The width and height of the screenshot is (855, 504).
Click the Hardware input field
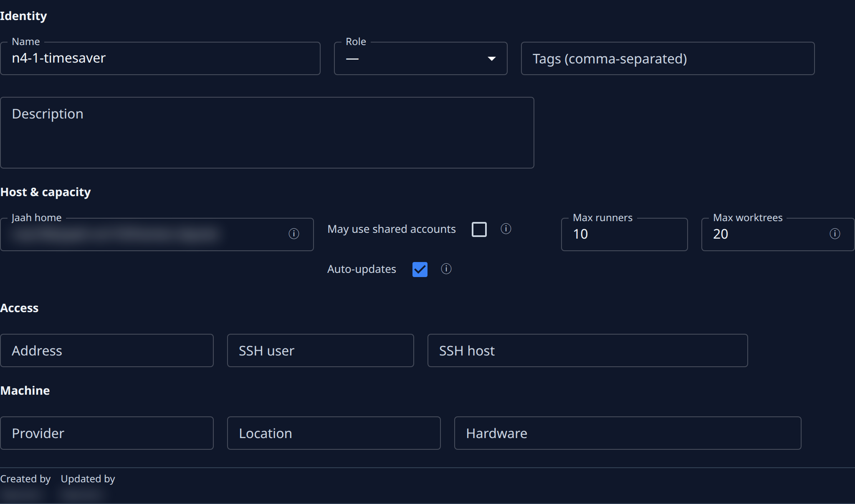pyautogui.click(x=628, y=433)
